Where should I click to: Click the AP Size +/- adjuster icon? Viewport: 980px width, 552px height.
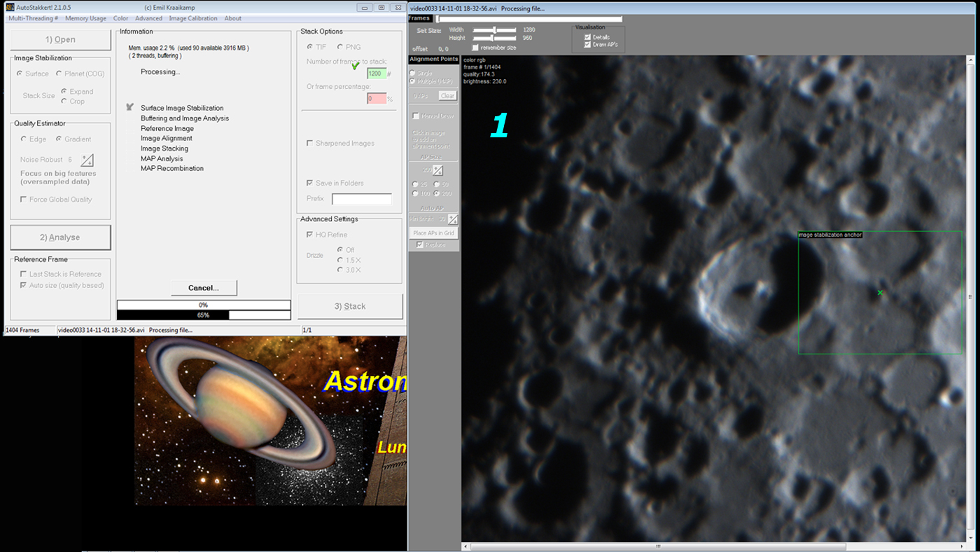pos(437,170)
